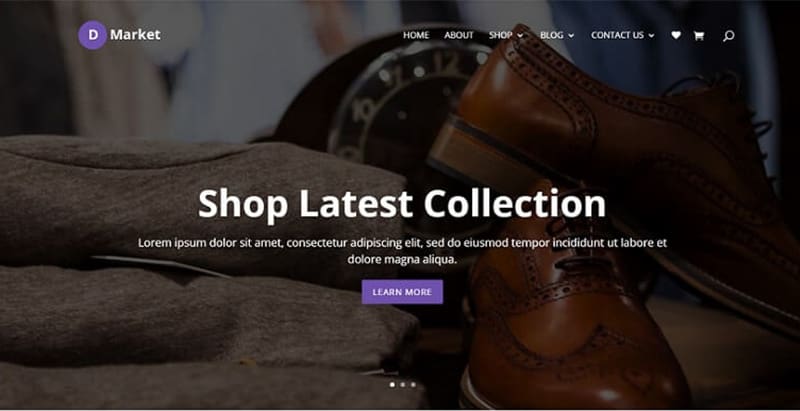800x411 pixels.
Task: Open the CONTACT US menu label
Action: click(617, 35)
